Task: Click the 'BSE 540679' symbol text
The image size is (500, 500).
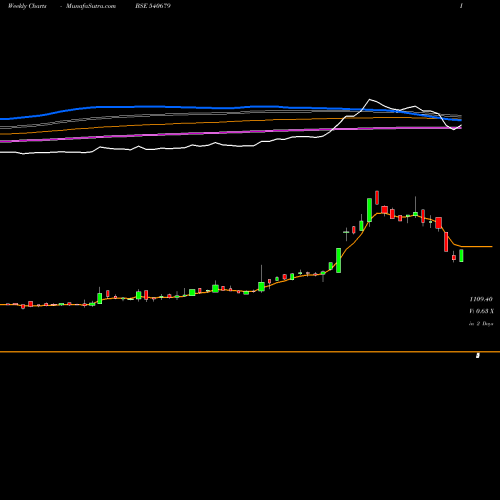Action: point(153,6)
